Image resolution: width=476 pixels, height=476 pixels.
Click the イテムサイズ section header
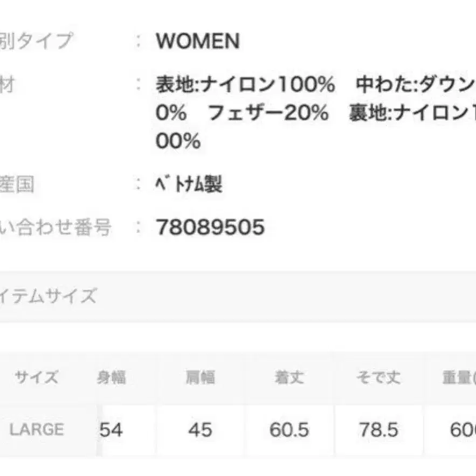49,296
